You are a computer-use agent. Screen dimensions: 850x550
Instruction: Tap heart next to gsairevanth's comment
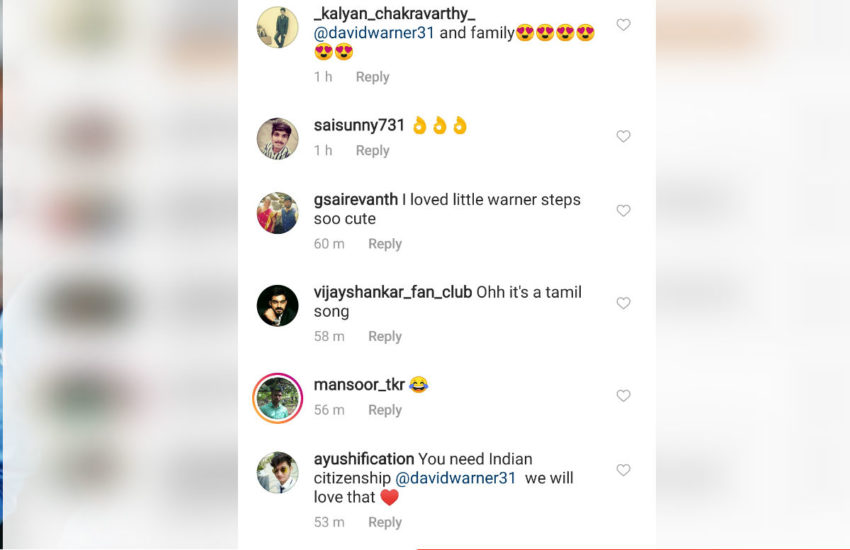(x=623, y=210)
